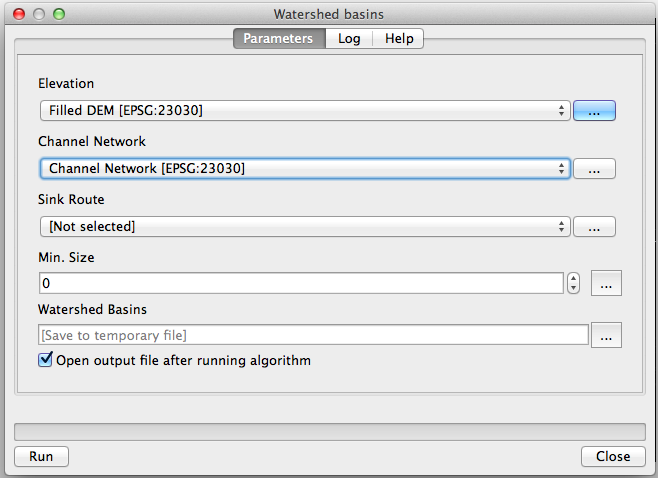Click the Channel Network label text

pos(92,141)
